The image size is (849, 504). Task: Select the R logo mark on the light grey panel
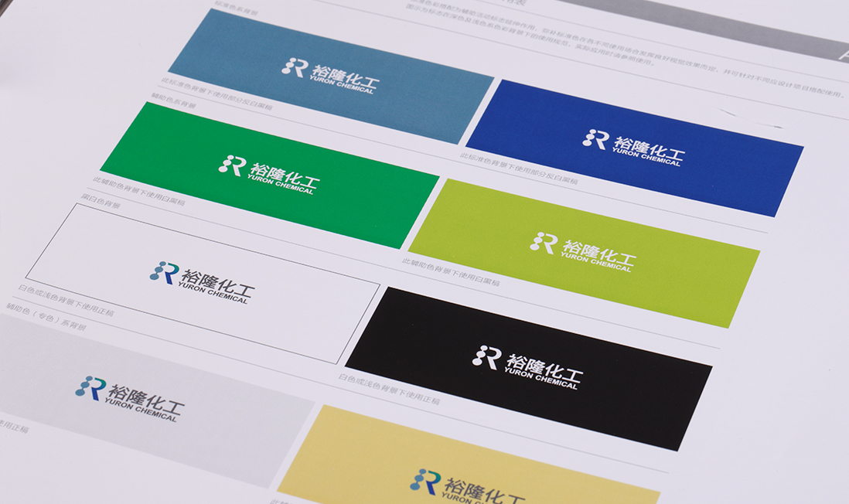pos(90,387)
